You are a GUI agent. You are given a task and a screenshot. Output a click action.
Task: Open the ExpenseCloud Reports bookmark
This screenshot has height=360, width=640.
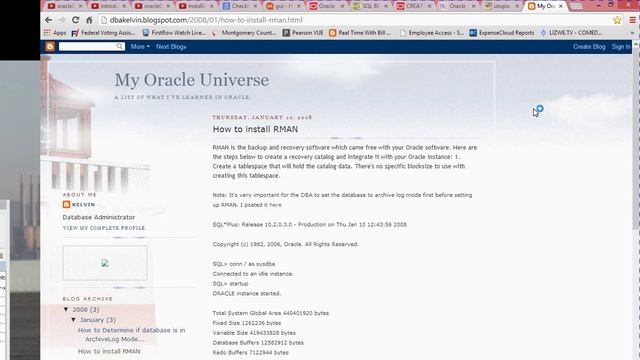coord(502,33)
